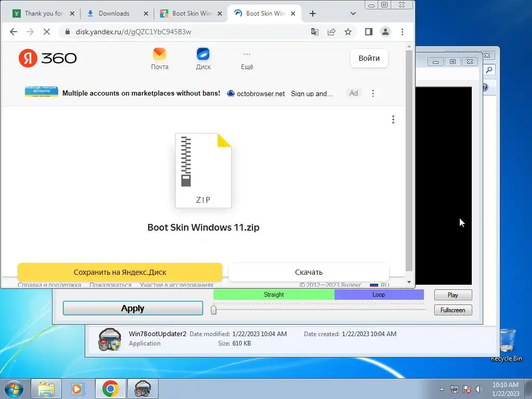This screenshot has width=532, height=399.
Task: Open Chrome from the taskbar
Action: pos(110,389)
